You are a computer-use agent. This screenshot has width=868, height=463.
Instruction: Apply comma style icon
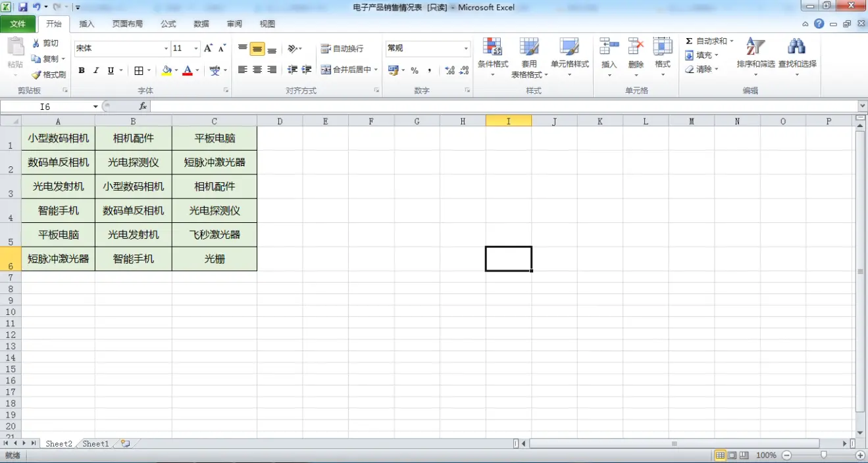[x=430, y=70]
